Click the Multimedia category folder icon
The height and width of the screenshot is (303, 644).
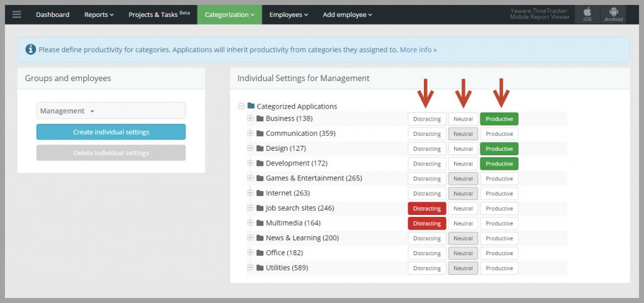click(x=260, y=223)
